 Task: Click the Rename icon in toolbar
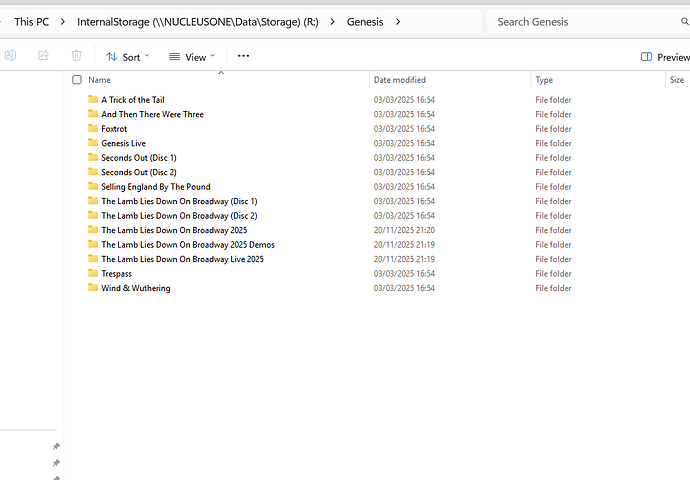[10, 57]
